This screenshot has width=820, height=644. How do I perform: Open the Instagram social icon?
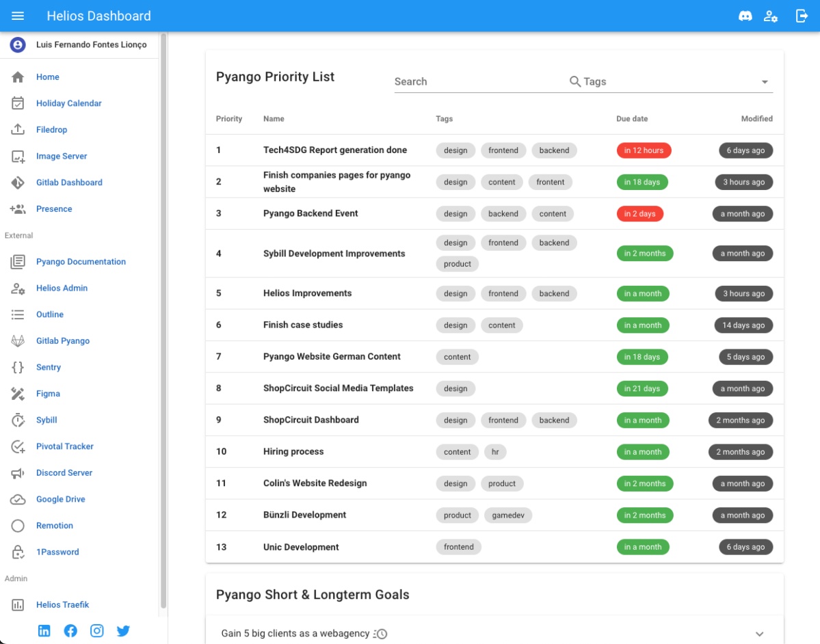coord(96,631)
